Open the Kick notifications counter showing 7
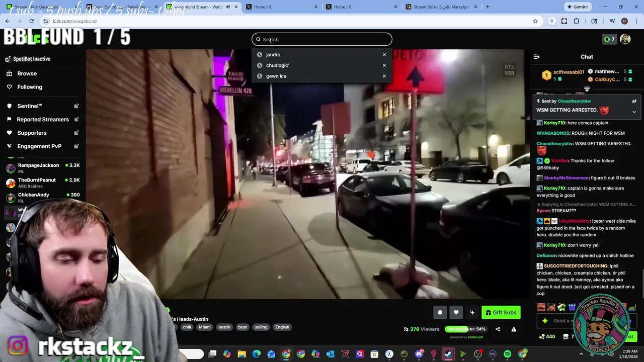This screenshot has height=362, width=644. [609, 39]
